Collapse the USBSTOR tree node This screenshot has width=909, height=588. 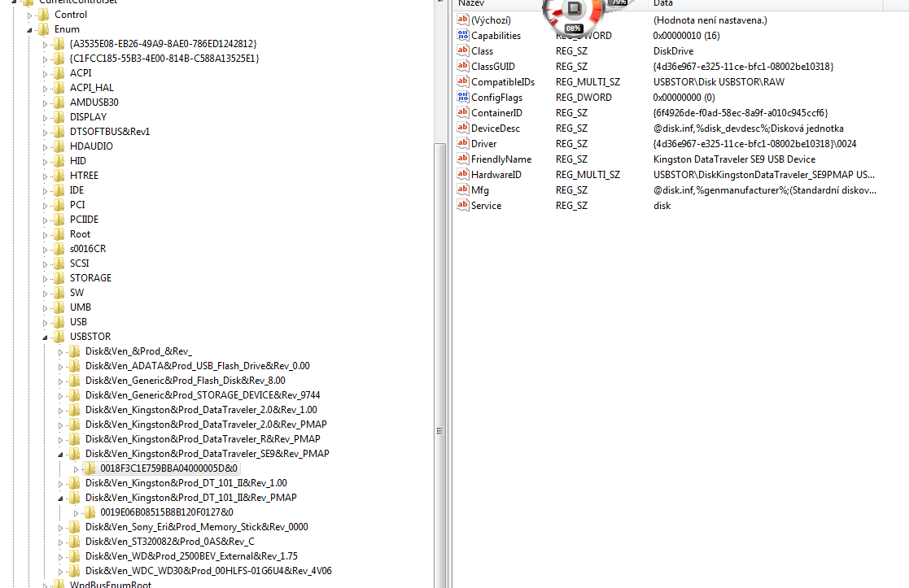click(46, 338)
